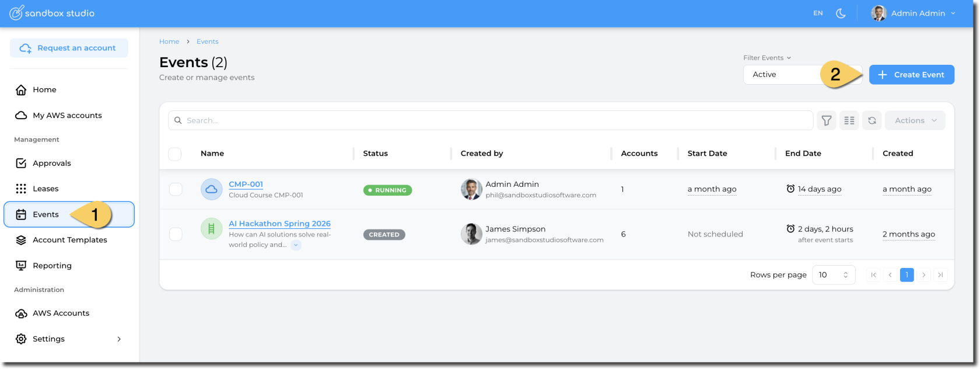Open Rows per page dropdown
This screenshot has height=369, width=980.
[833, 275]
